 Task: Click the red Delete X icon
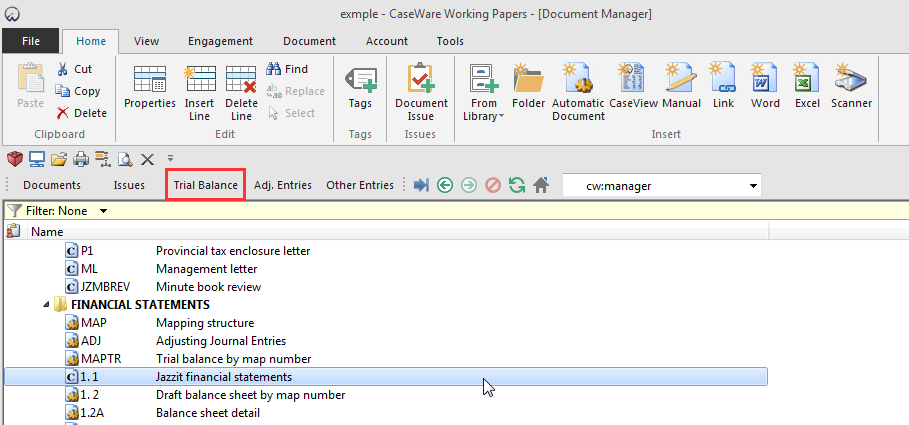pyautogui.click(x=62, y=113)
